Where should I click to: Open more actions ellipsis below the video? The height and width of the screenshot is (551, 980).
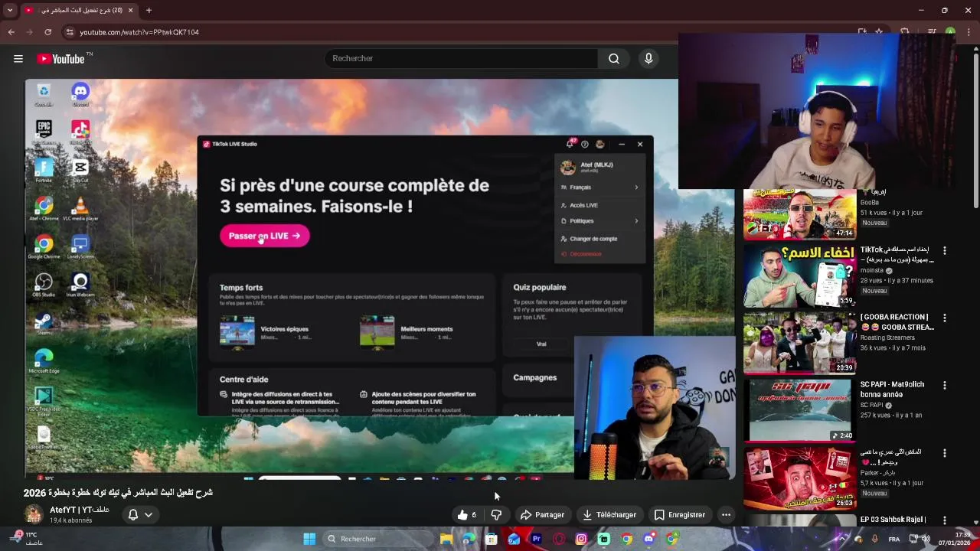click(x=726, y=515)
